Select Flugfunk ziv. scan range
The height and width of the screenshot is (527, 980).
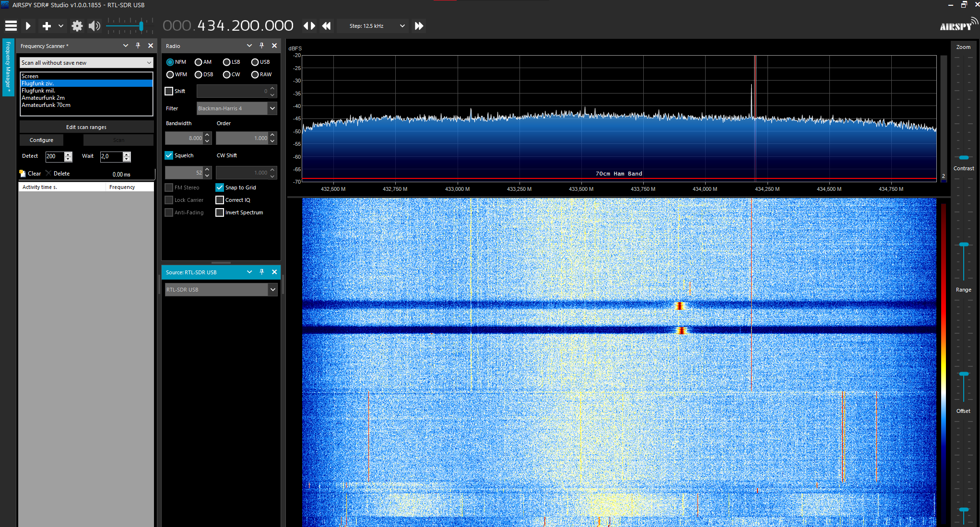pyautogui.click(x=86, y=83)
